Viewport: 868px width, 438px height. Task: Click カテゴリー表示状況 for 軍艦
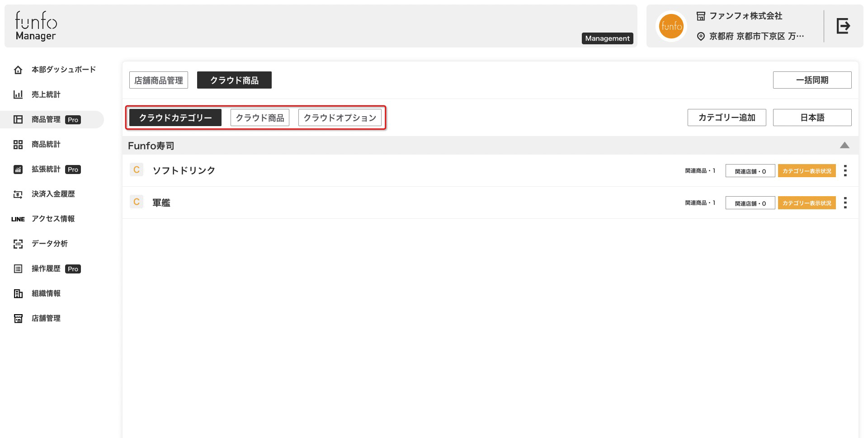click(807, 203)
